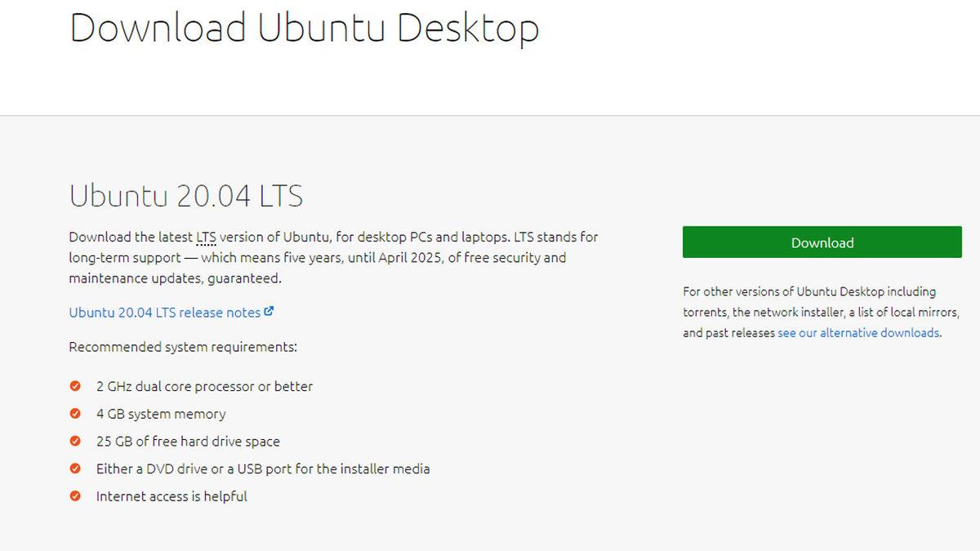The width and height of the screenshot is (980, 551).
Task: Click the checkmark beside 25 GB hard drive space
Action: (74, 441)
